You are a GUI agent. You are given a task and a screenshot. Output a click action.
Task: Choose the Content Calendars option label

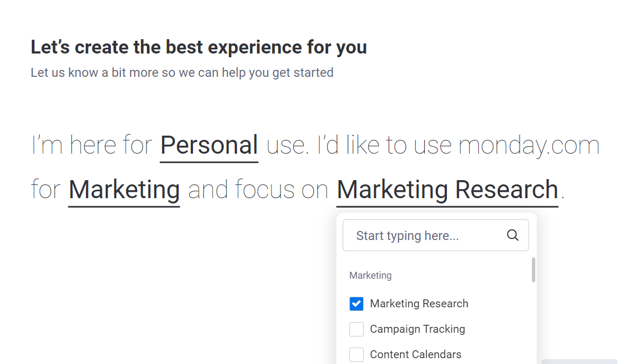[416, 354]
